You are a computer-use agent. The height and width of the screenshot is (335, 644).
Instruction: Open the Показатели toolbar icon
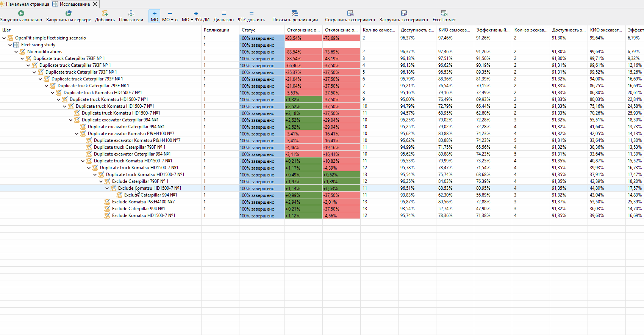click(131, 13)
